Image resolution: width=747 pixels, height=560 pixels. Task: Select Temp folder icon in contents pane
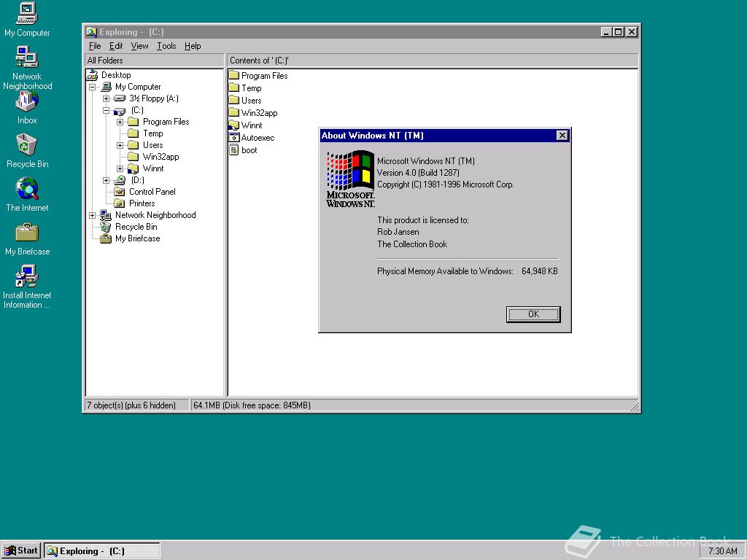[x=233, y=87]
